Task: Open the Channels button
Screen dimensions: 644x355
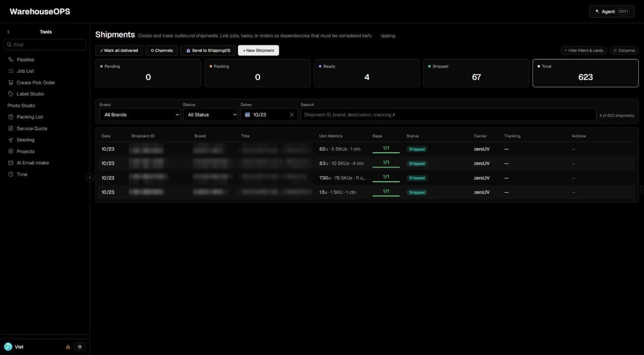Action: pyautogui.click(x=161, y=51)
